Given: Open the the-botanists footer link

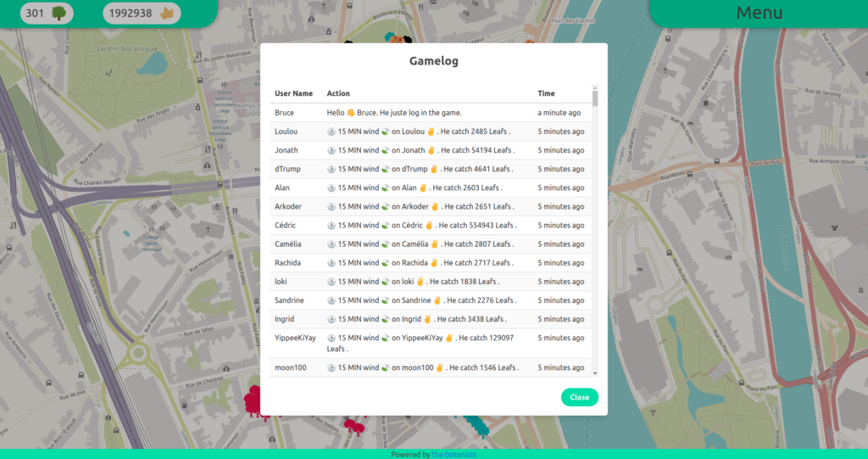Looking at the screenshot, I should point(454,455).
